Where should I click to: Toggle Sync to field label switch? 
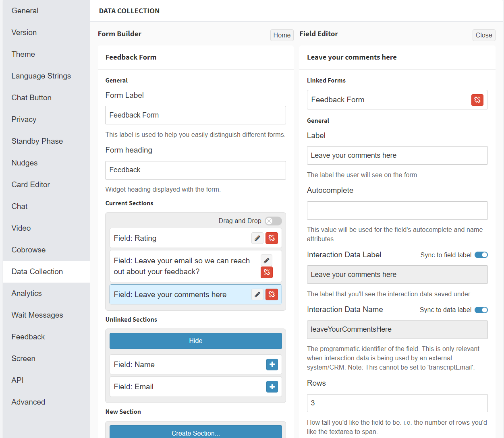481,255
